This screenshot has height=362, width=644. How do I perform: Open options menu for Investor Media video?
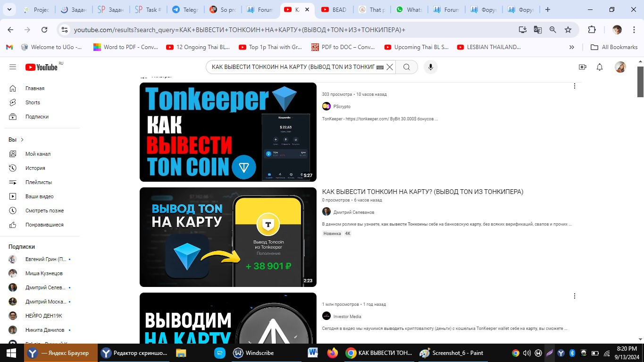[574, 296]
